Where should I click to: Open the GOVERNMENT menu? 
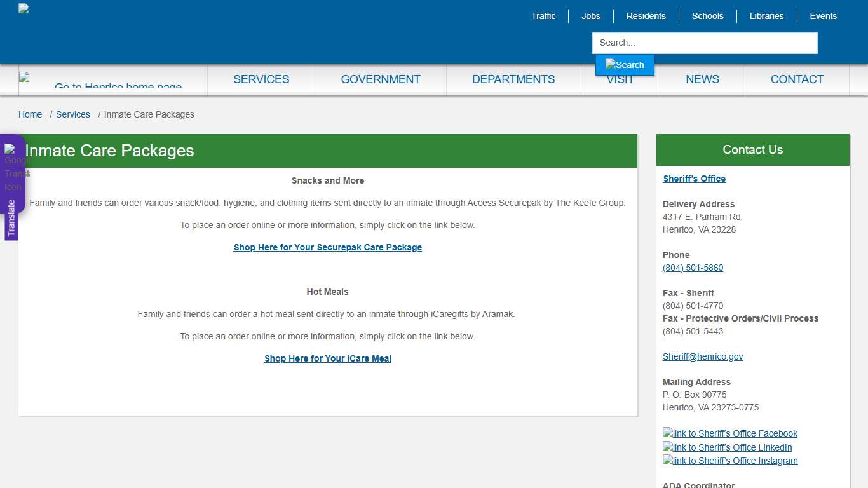[380, 79]
